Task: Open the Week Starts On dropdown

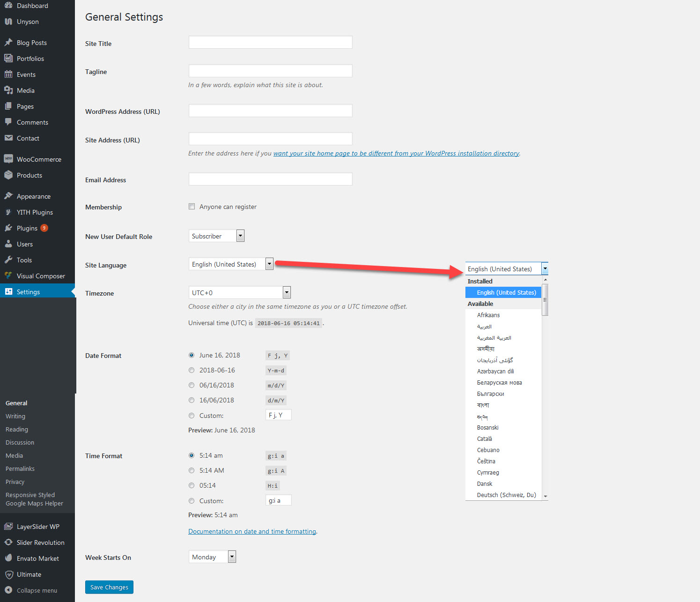Action: pos(212,557)
